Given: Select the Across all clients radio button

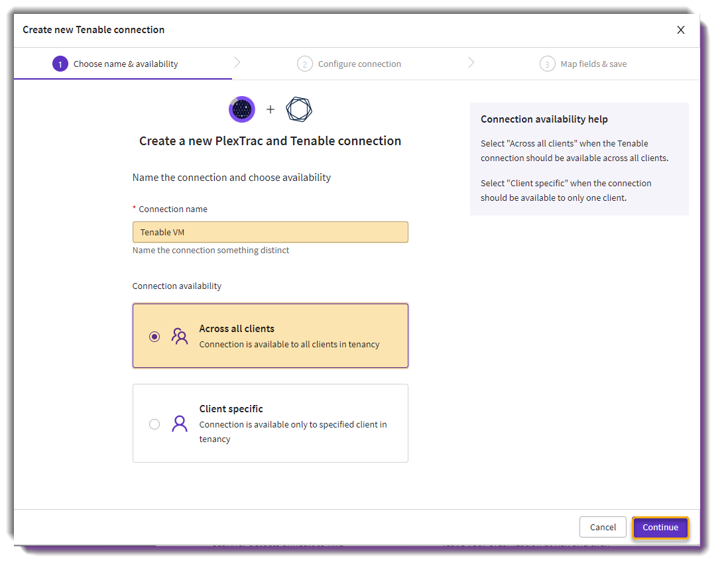Looking at the screenshot, I should [x=154, y=337].
